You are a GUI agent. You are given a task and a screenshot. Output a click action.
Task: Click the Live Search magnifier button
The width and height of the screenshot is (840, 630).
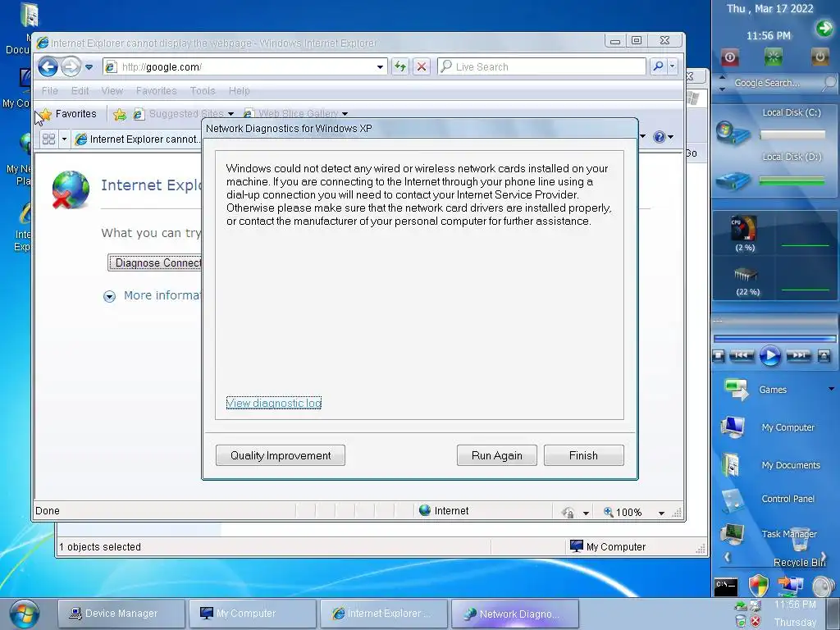[658, 66]
